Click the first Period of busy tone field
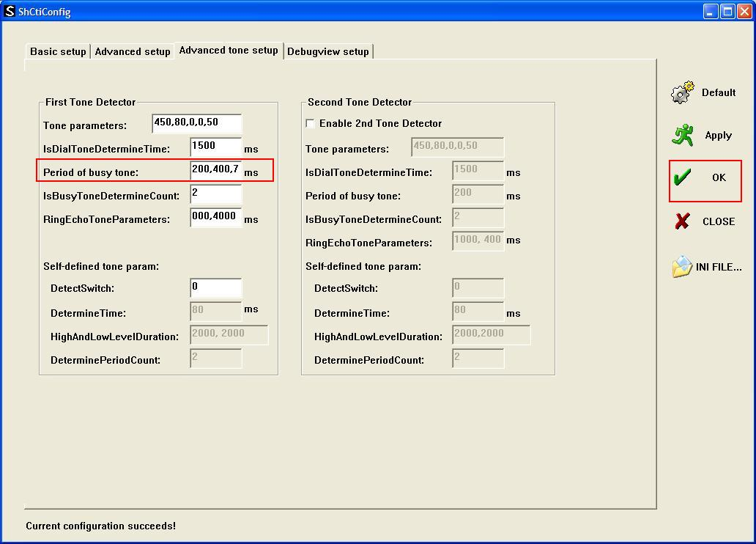Image resolution: width=756 pixels, height=544 pixels. pos(215,170)
